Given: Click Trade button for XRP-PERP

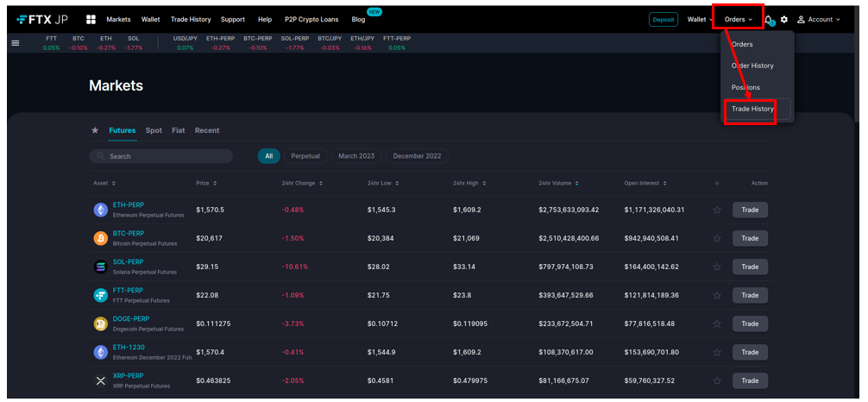Looking at the screenshot, I should (750, 381).
